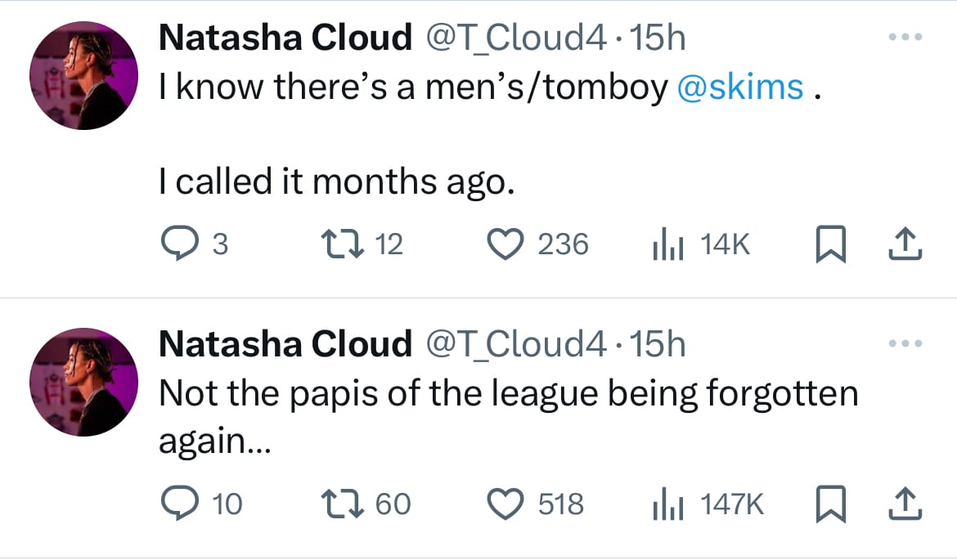Open more options on the papis tweet
Image resolution: width=957 pixels, height=560 pixels.
[x=906, y=345]
